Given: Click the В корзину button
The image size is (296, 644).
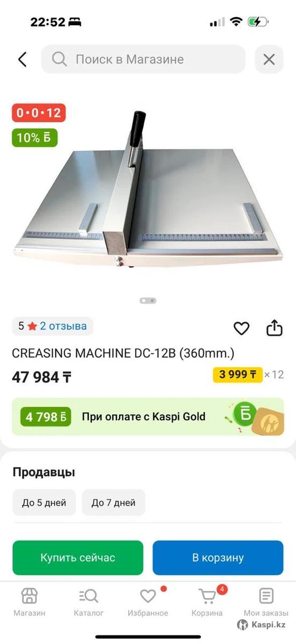Looking at the screenshot, I should (x=218, y=558).
